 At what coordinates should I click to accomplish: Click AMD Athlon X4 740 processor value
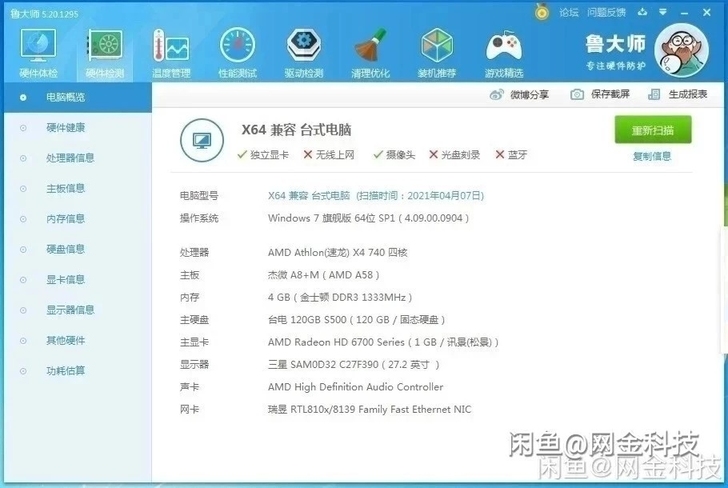(x=338, y=253)
